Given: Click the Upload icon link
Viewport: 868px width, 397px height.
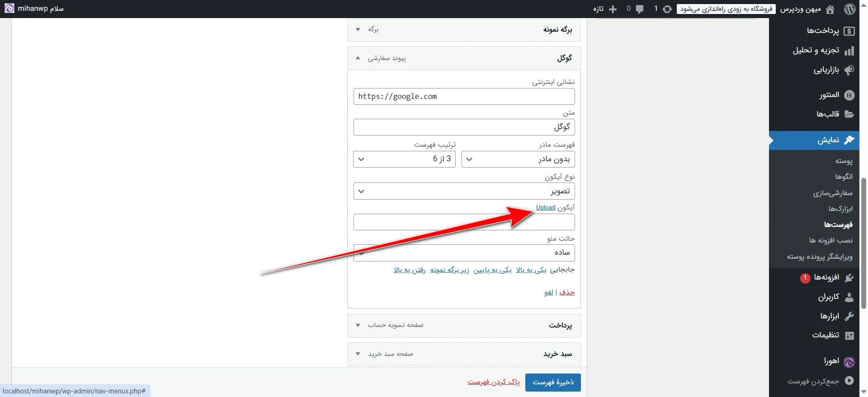Looking at the screenshot, I should coord(546,207).
